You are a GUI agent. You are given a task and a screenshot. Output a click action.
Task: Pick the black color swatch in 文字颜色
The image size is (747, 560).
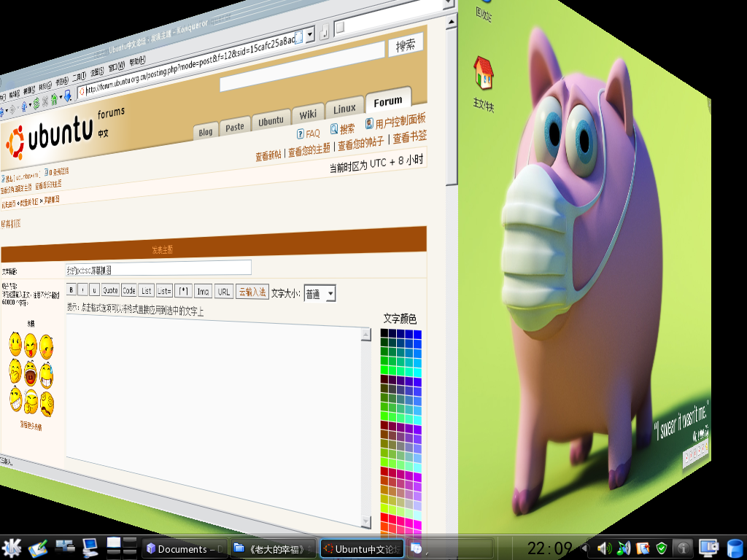[384, 333]
